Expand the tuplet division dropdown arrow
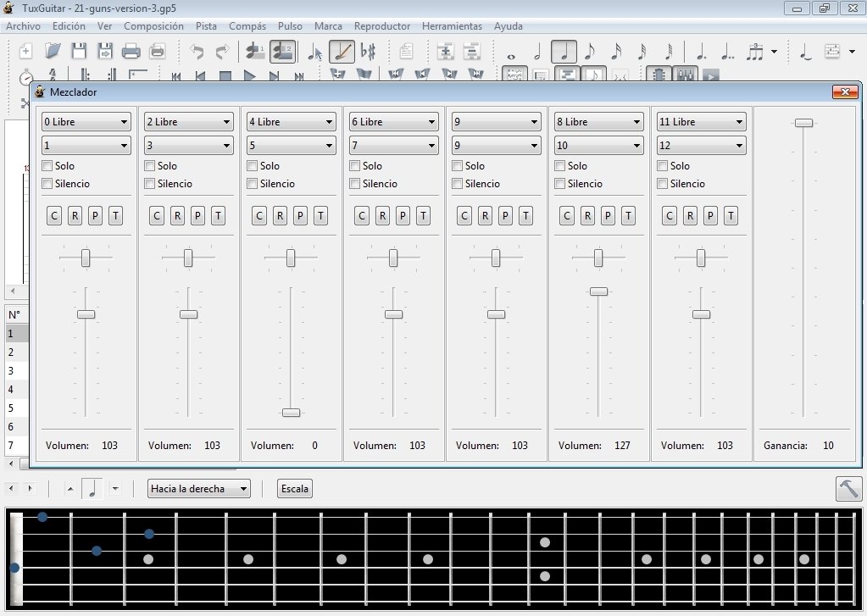Image resolution: width=867 pixels, height=616 pixels. coord(774,52)
